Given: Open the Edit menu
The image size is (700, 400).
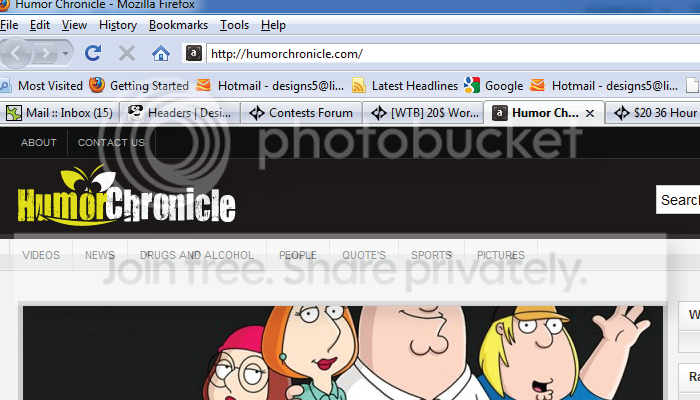Looking at the screenshot, I should (x=40, y=25).
